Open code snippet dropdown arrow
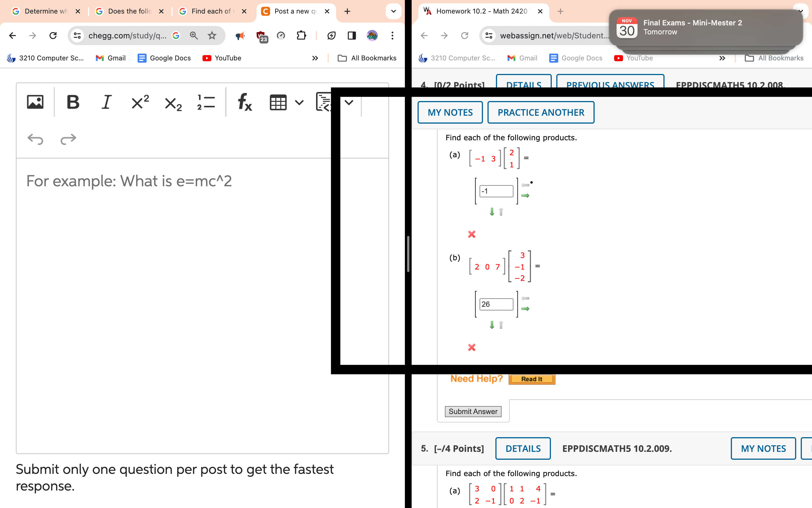The width and height of the screenshot is (812, 508). tap(349, 102)
